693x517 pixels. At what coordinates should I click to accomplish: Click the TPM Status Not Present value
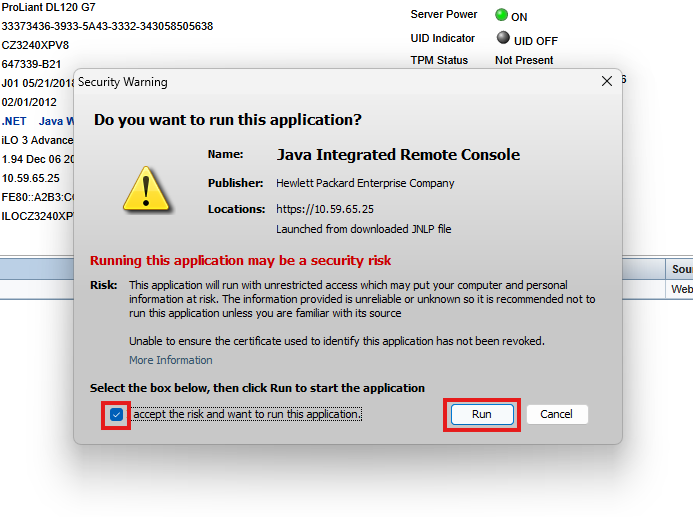point(524,60)
